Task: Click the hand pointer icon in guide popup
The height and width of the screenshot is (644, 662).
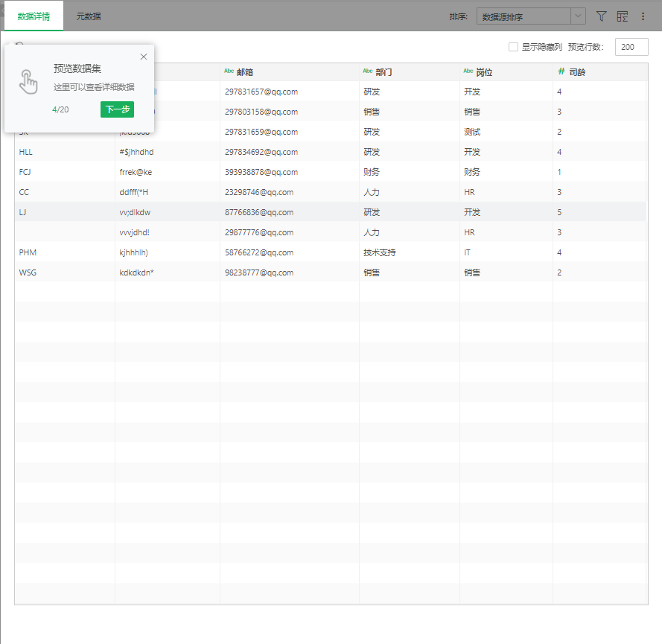Action: [28, 82]
